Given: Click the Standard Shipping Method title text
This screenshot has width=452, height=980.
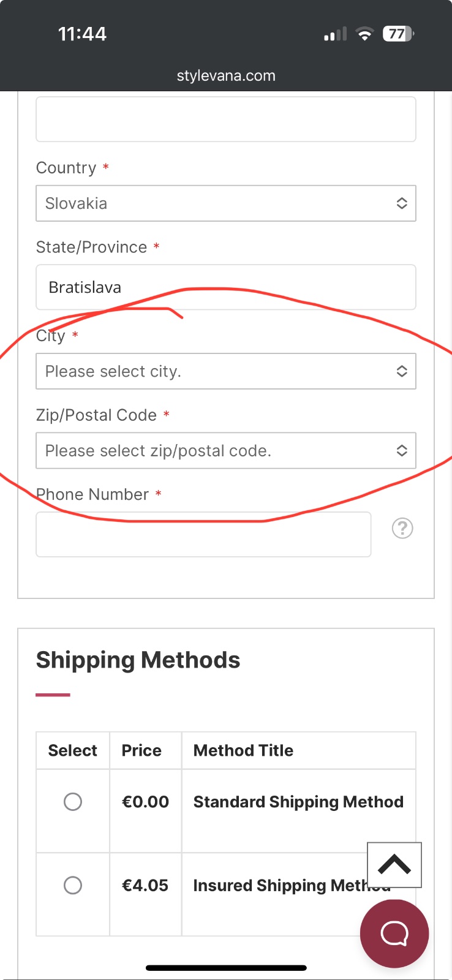Looking at the screenshot, I should tap(298, 802).
